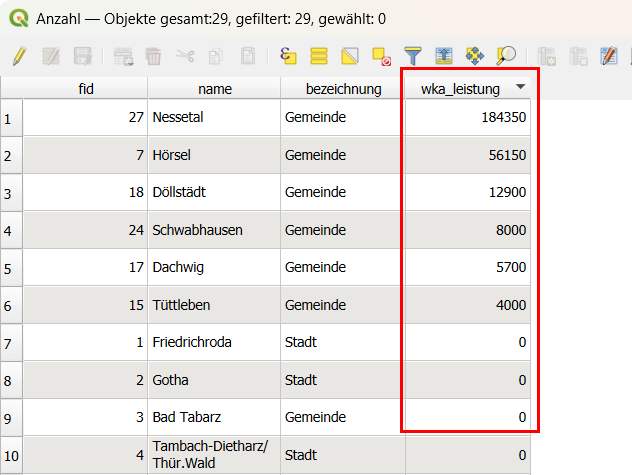632x475 pixels.
Task: Click the 4000 value cell
Action: (468, 305)
